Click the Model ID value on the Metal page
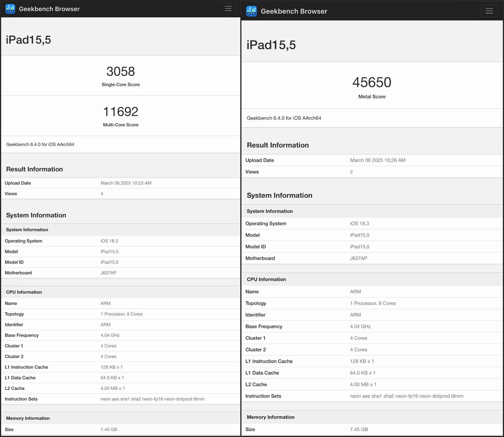The width and height of the screenshot is (504, 437). coord(360,247)
